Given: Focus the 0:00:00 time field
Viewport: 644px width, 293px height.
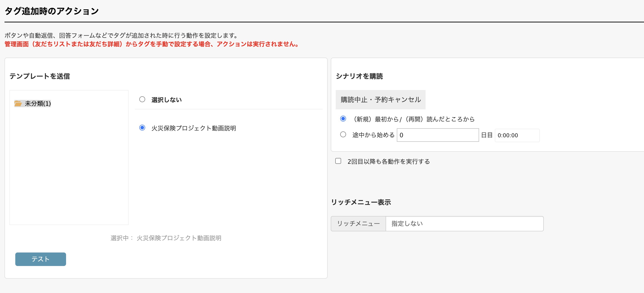Looking at the screenshot, I should tap(517, 135).
